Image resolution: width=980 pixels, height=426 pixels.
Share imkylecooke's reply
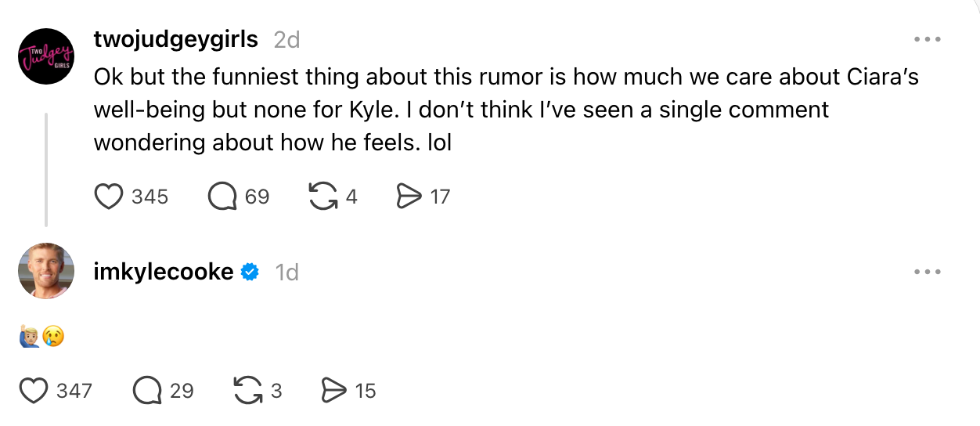click(335, 390)
